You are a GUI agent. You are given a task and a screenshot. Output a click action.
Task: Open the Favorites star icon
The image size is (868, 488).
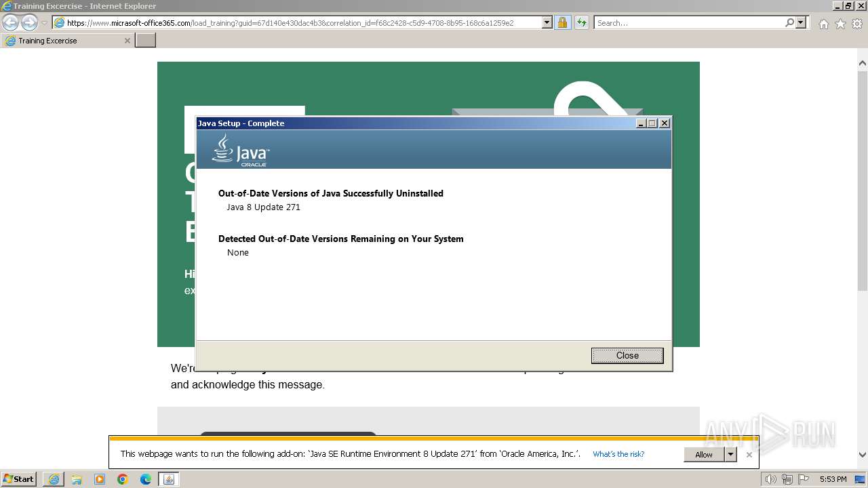pos(840,24)
